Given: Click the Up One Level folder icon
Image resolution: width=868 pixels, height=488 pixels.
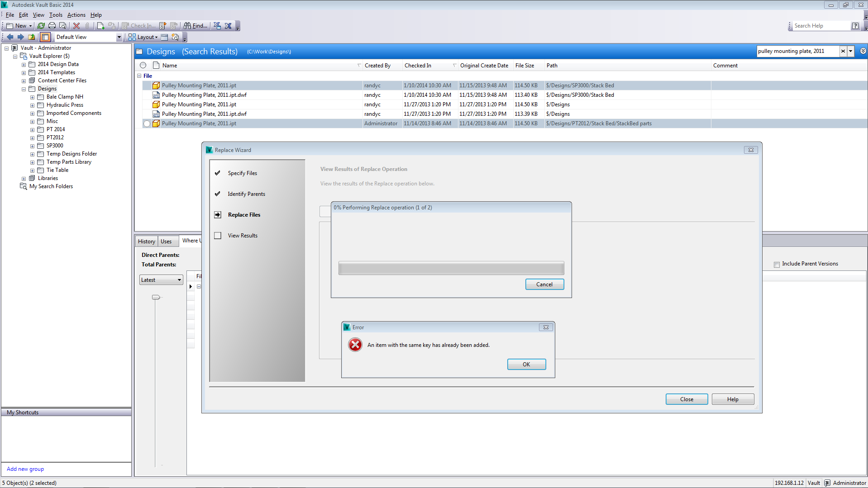Looking at the screenshot, I should [x=31, y=37].
